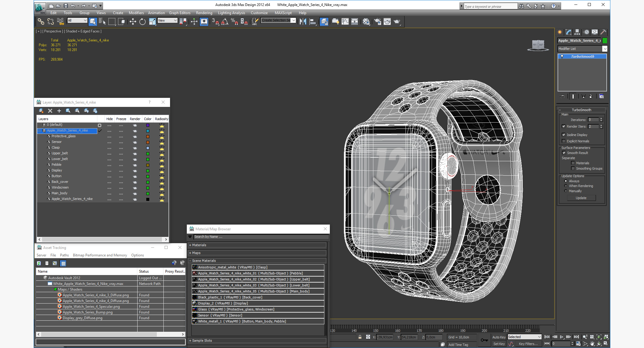Viewport: 644px width, 348px height.
Task: Click Refresh icon in Asset Tracking
Action: [39, 263]
